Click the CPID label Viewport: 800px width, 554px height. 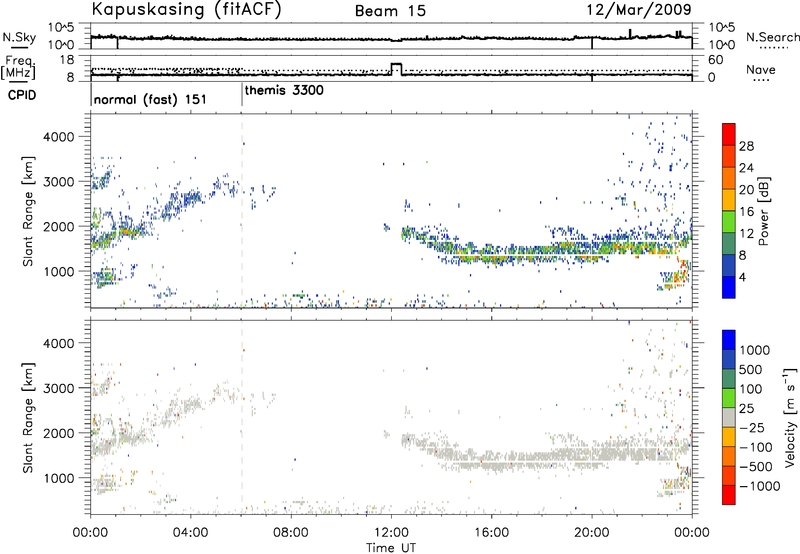tap(22, 95)
